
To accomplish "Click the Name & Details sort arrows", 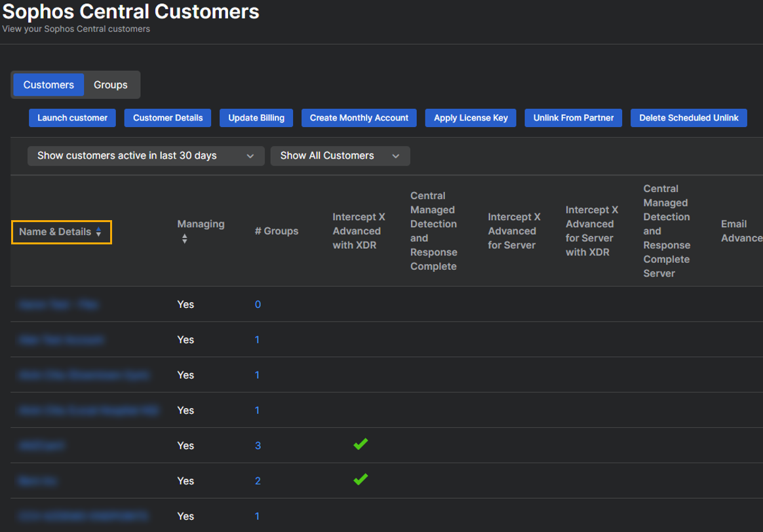I will click(98, 232).
